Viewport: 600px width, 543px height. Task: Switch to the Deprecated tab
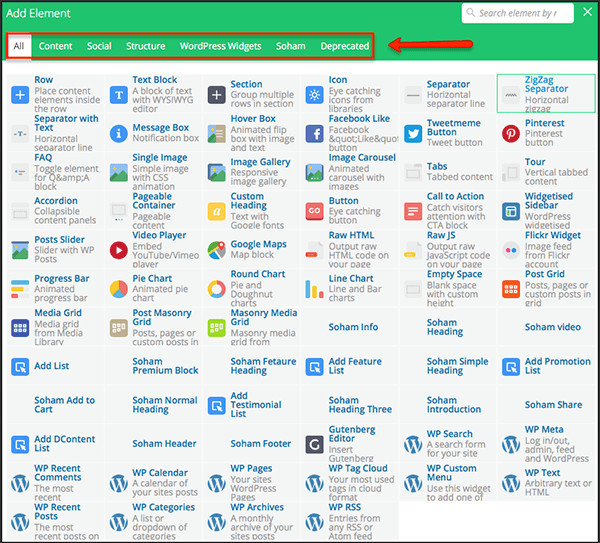pos(345,46)
